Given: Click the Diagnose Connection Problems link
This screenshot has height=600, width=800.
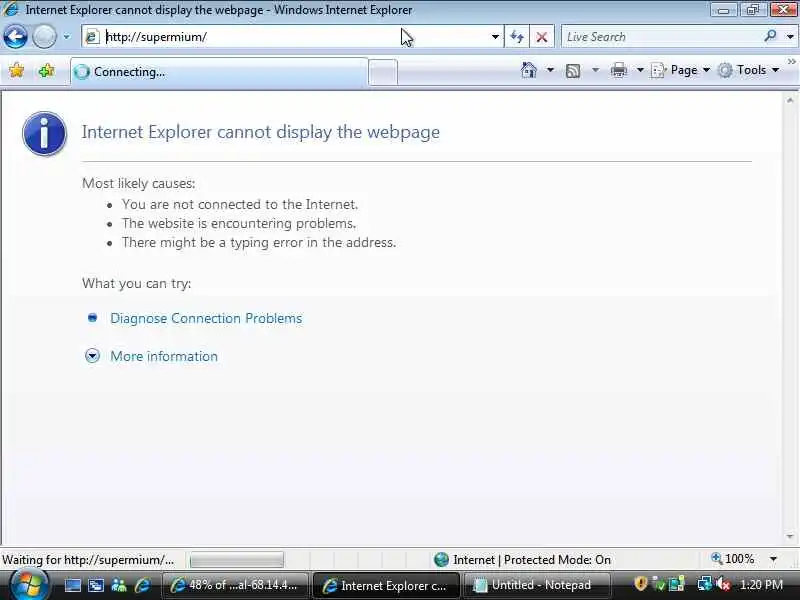Looking at the screenshot, I should (x=206, y=318).
